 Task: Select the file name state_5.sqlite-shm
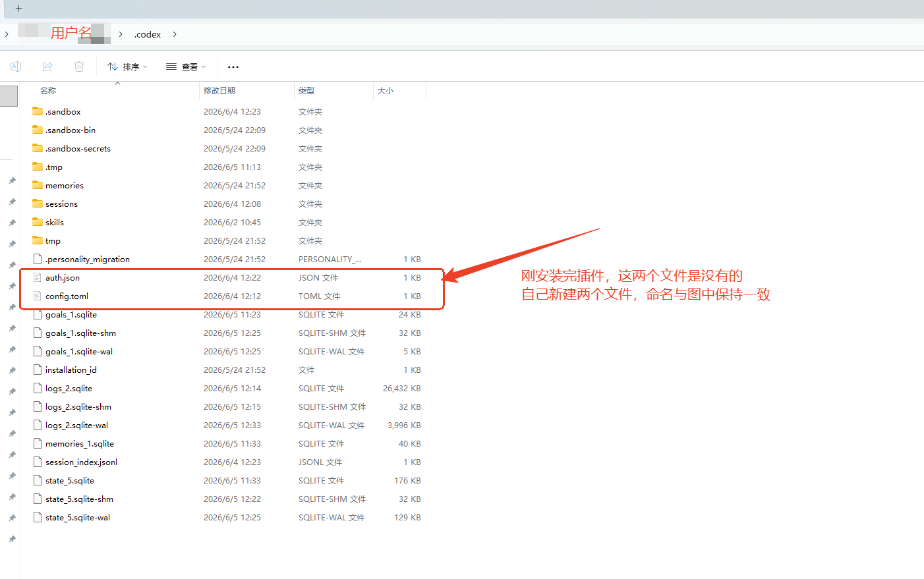coord(79,499)
